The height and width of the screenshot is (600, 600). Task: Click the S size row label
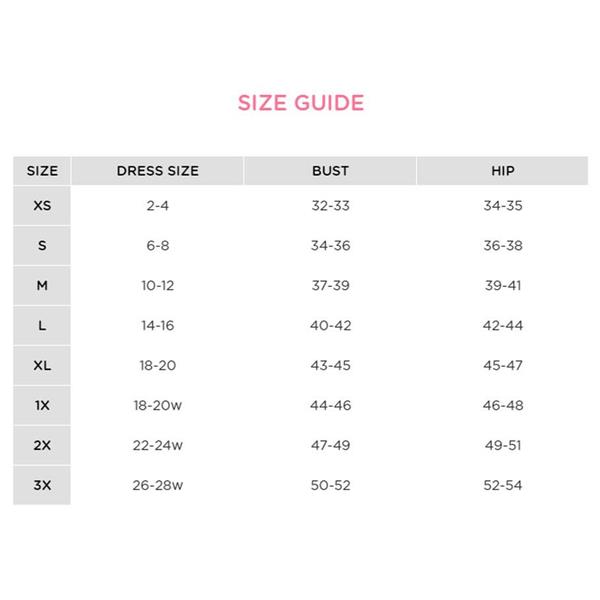point(42,246)
